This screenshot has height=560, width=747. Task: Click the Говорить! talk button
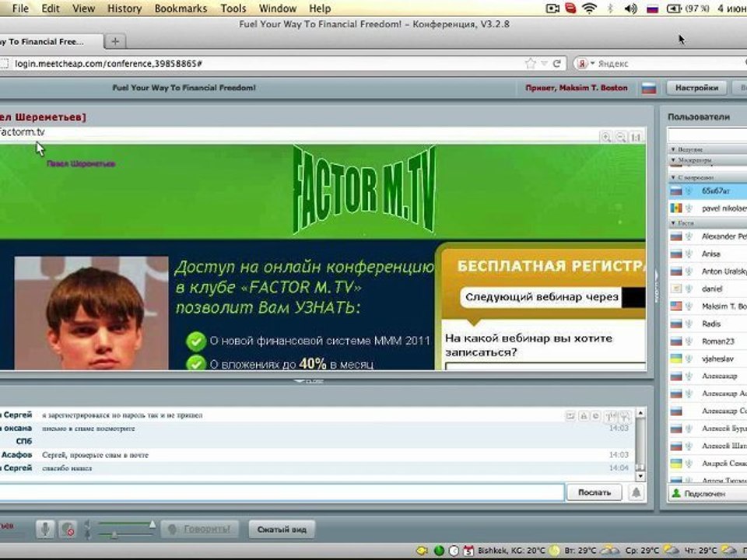pos(200,529)
